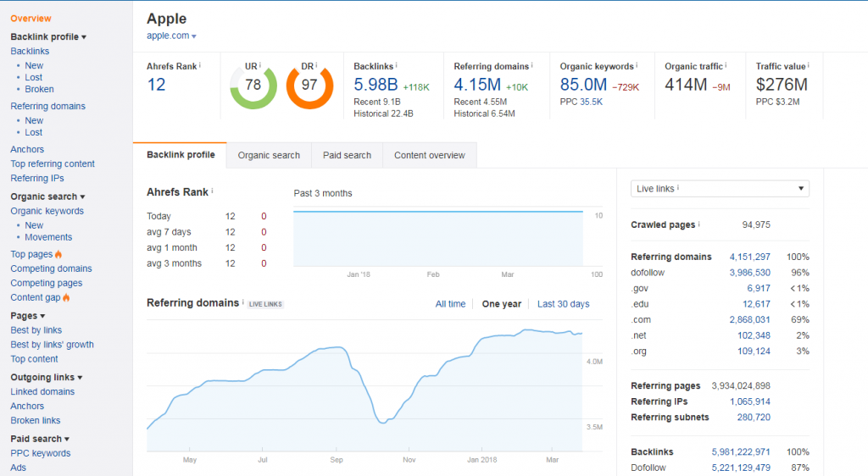Click the 4.15M referring domains total
The image size is (868, 476).
(477, 85)
